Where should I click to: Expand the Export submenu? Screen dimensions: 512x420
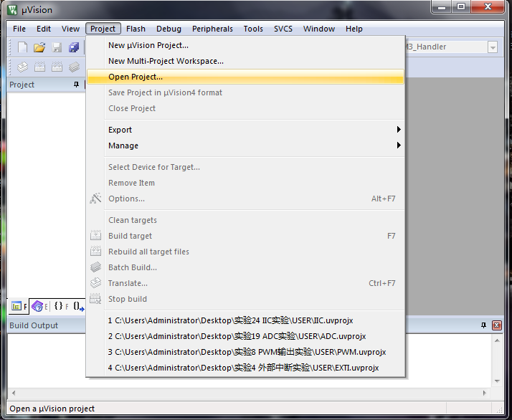[245, 130]
